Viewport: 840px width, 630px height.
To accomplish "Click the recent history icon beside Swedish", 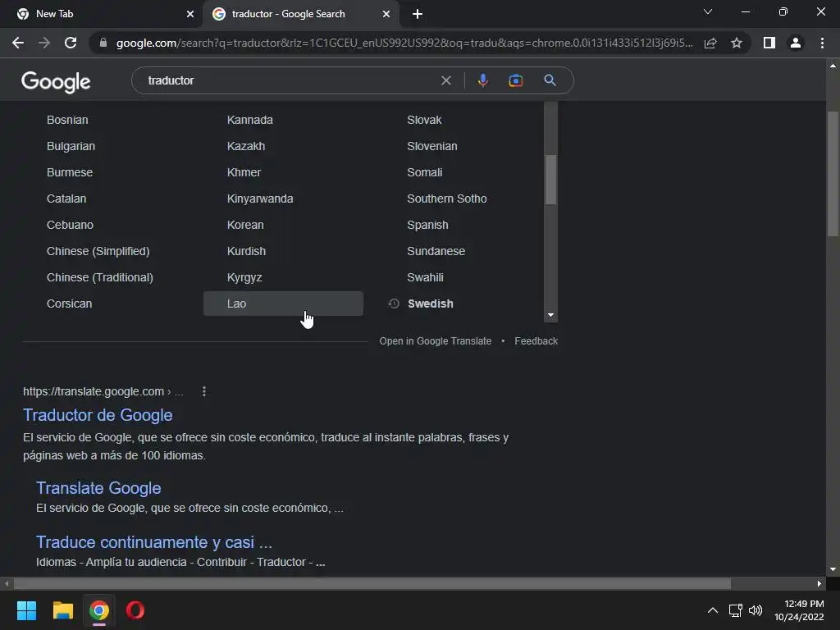I will pos(394,304).
